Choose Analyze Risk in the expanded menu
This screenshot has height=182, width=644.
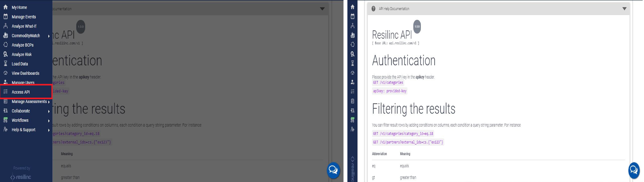click(22, 54)
